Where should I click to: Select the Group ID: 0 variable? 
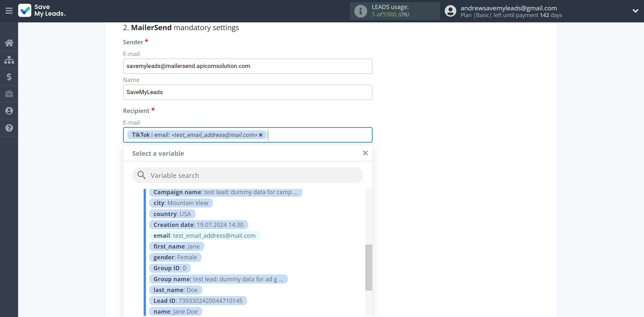point(170,268)
